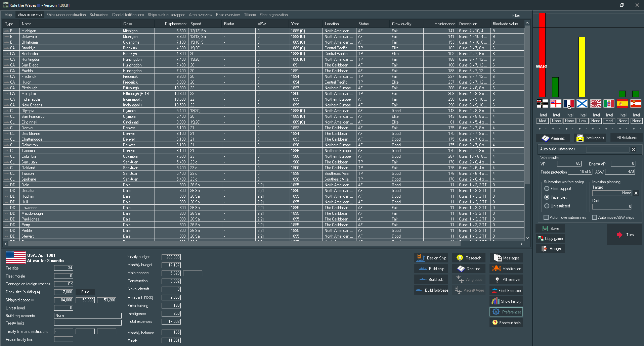The height and width of the screenshot is (346, 644).
Task: Click the Austria-Hungary flag icon
Action: coord(636,104)
